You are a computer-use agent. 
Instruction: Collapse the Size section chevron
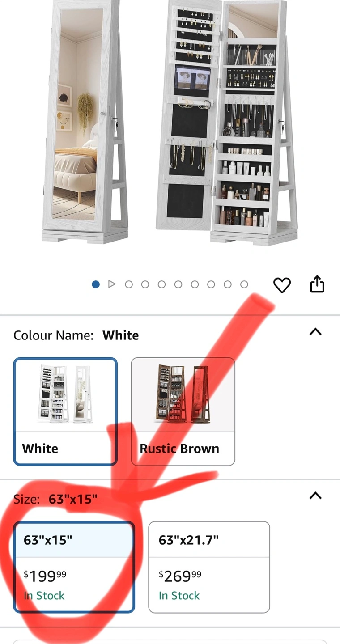click(316, 496)
